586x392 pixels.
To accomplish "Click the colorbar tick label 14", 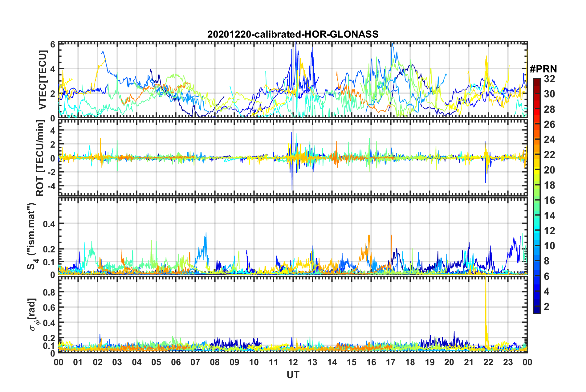I will (550, 216).
